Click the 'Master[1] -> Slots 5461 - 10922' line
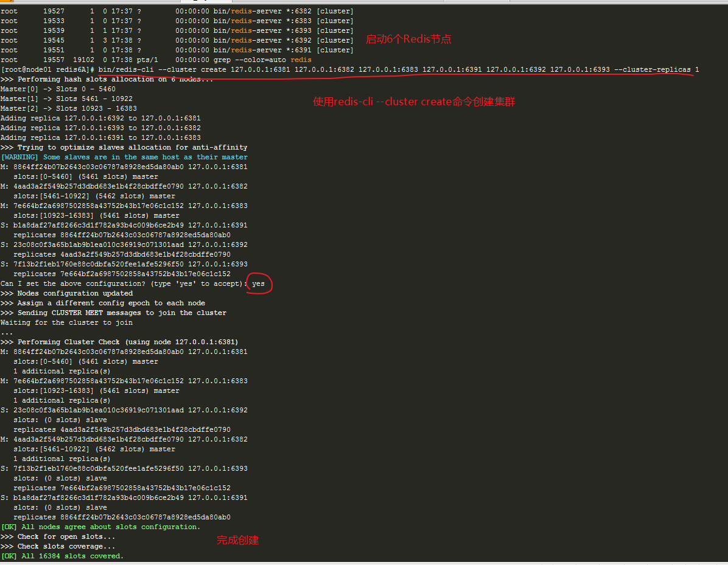Viewport: 728px width, 565px height. point(66,99)
